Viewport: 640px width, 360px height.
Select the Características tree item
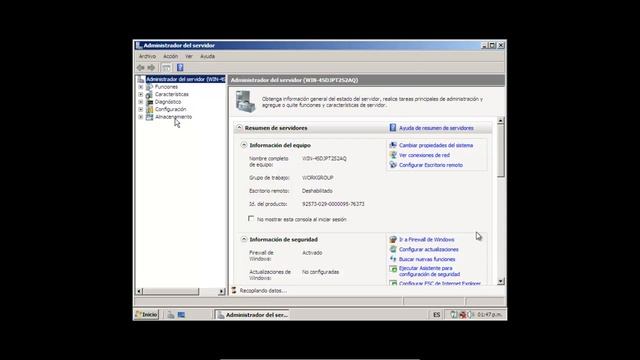click(x=172, y=94)
